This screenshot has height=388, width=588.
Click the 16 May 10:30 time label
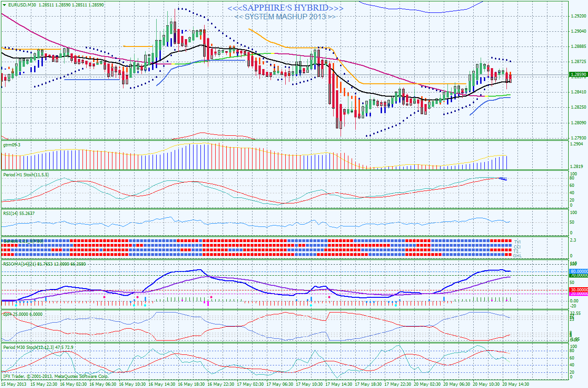click(131, 383)
